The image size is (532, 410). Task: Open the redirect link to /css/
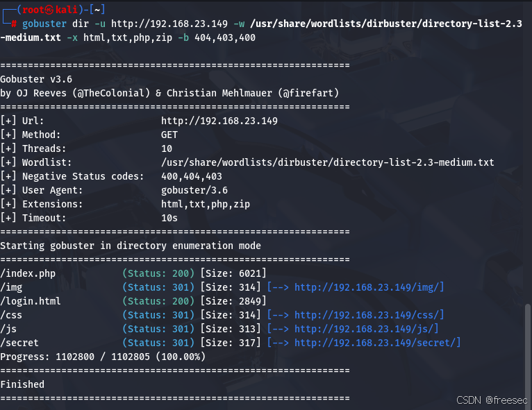(x=369, y=315)
